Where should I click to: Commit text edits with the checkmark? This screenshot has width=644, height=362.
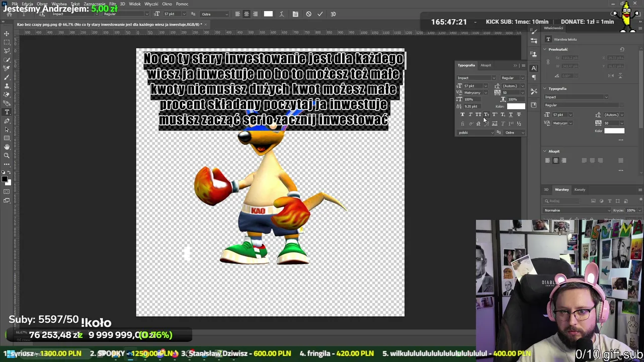tap(320, 14)
